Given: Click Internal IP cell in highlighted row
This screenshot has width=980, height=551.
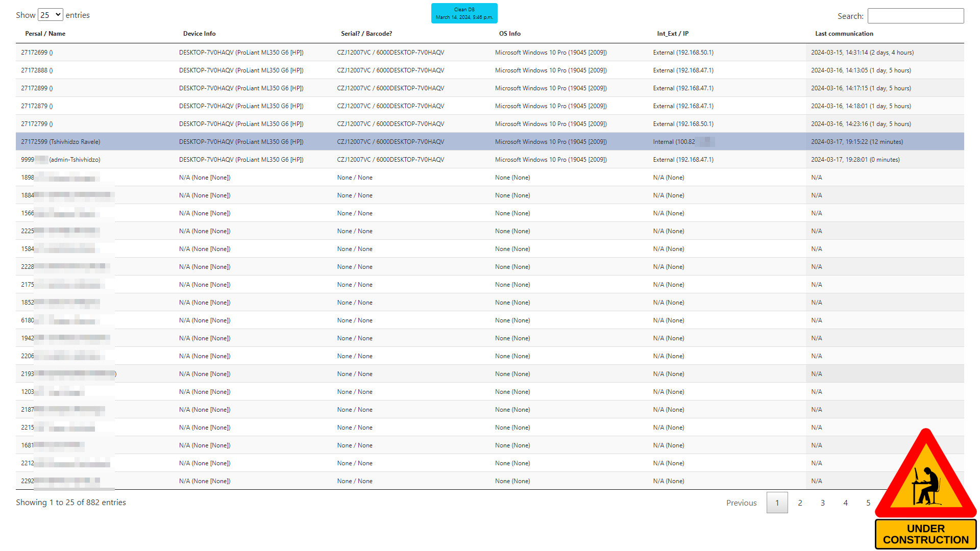Looking at the screenshot, I should click(674, 142).
